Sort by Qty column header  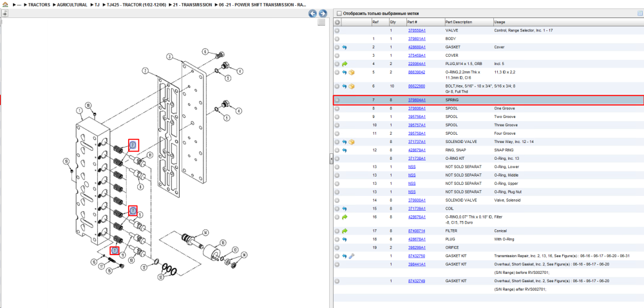tap(393, 22)
